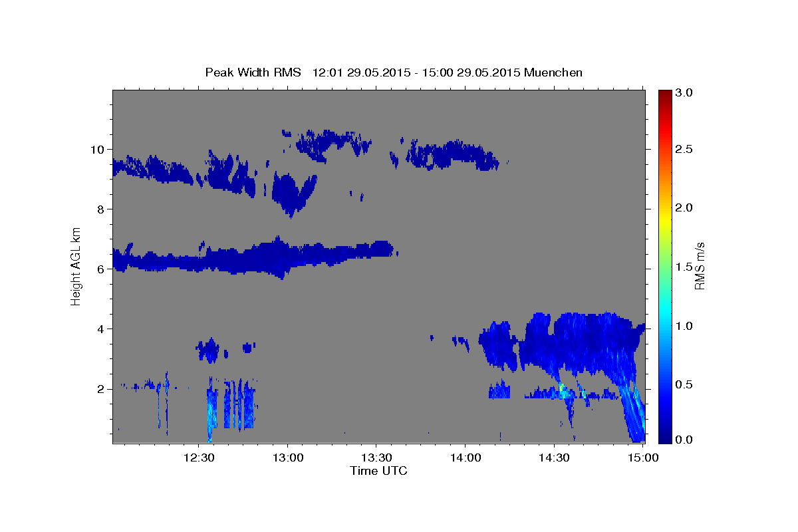The width and height of the screenshot is (798, 532).
Task: Click the colorbar value 1.0
Action: [x=685, y=325]
